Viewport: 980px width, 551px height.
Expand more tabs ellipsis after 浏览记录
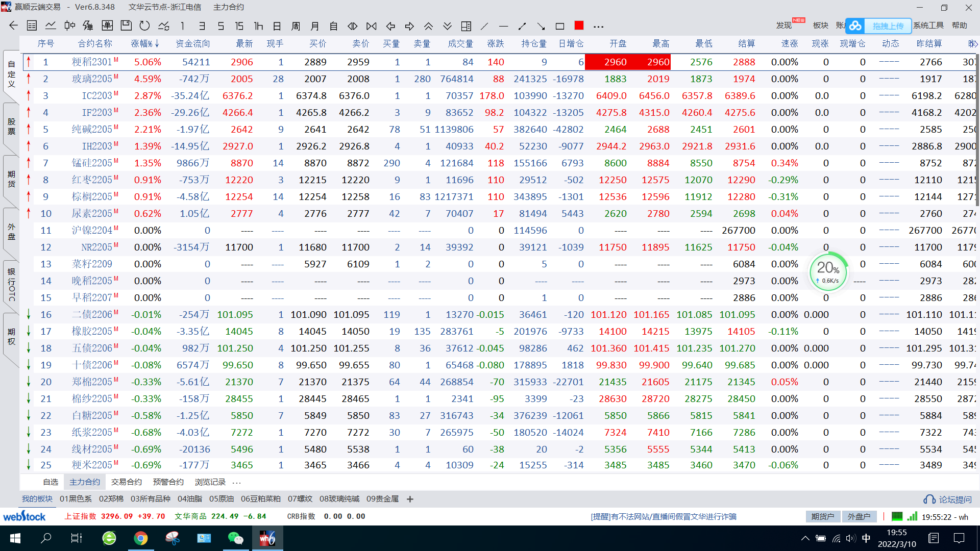click(236, 482)
